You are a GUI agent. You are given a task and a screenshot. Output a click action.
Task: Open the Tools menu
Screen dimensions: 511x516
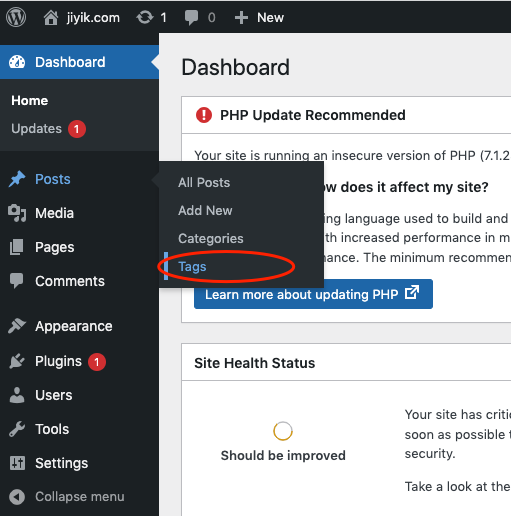point(52,429)
